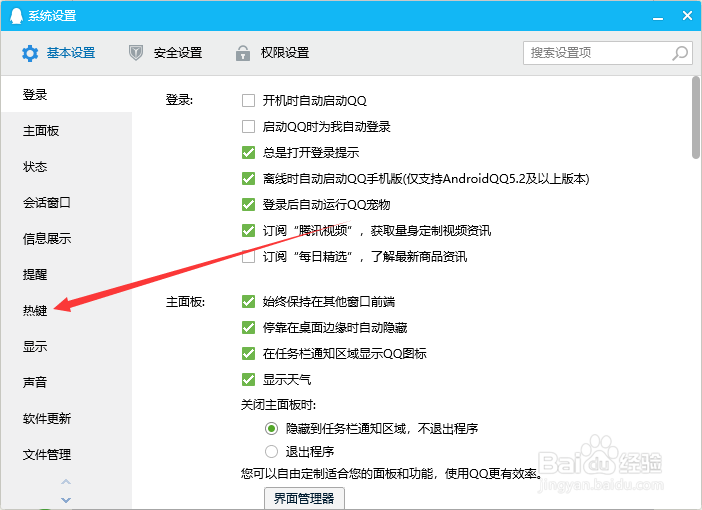
Task: Select 登录 in the sidebar
Action: 66,94
